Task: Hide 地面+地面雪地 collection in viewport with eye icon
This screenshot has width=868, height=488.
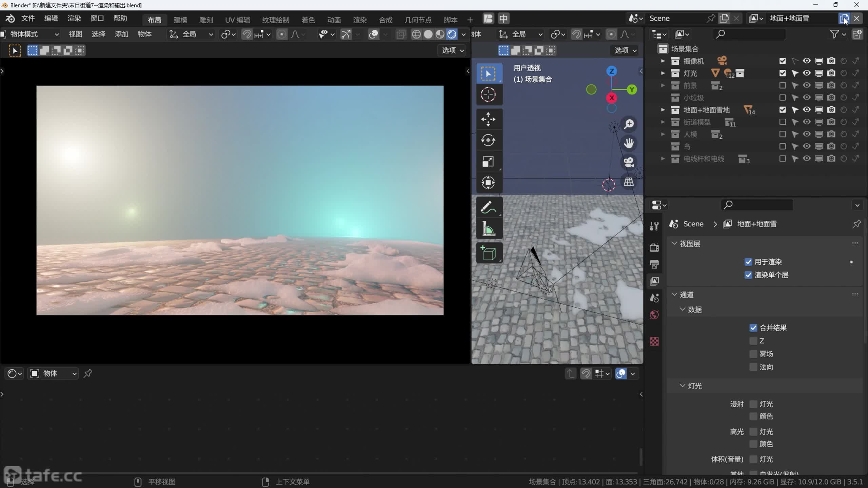Action: (x=807, y=110)
